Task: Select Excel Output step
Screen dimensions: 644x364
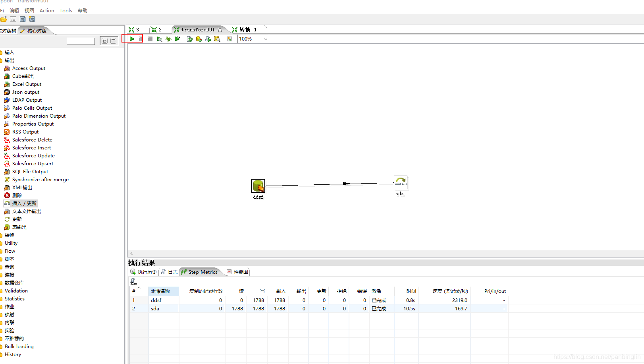Action: 27,84
